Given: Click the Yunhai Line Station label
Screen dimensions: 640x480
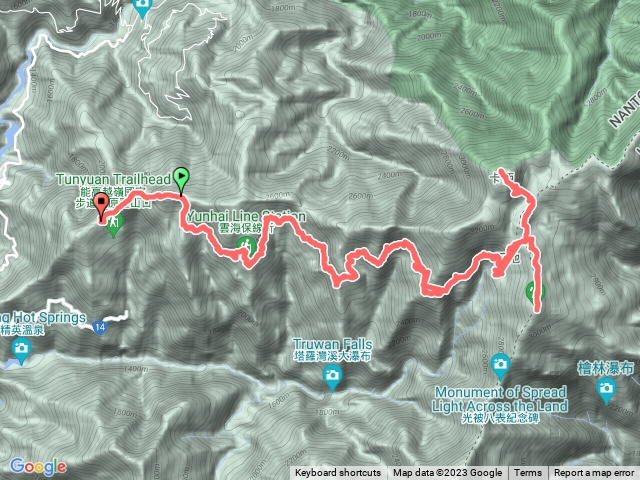Looking at the screenshot, I should pyautogui.click(x=246, y=216).
